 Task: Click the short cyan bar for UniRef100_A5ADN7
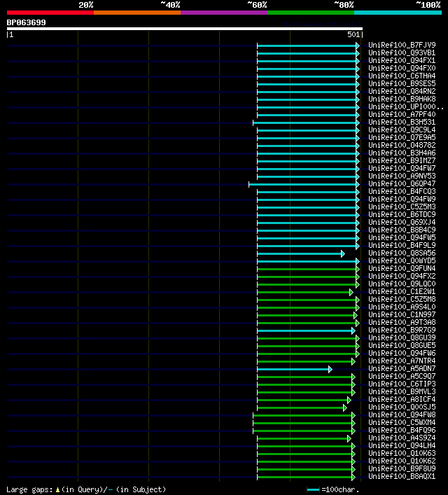[x=295, y=370]
